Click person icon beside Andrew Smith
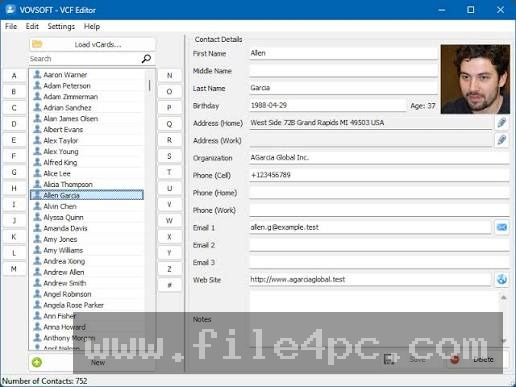Viewport: 516px width, 387px height. point(37,283)
